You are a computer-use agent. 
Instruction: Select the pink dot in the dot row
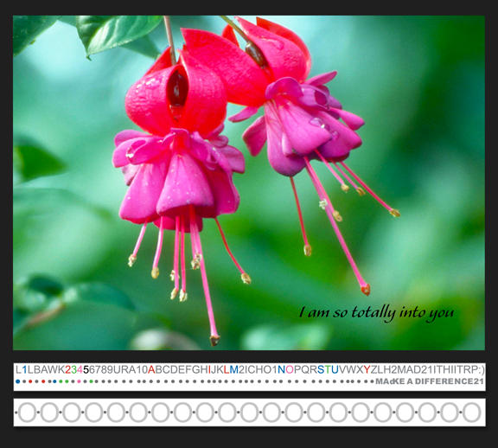point(79,381)
